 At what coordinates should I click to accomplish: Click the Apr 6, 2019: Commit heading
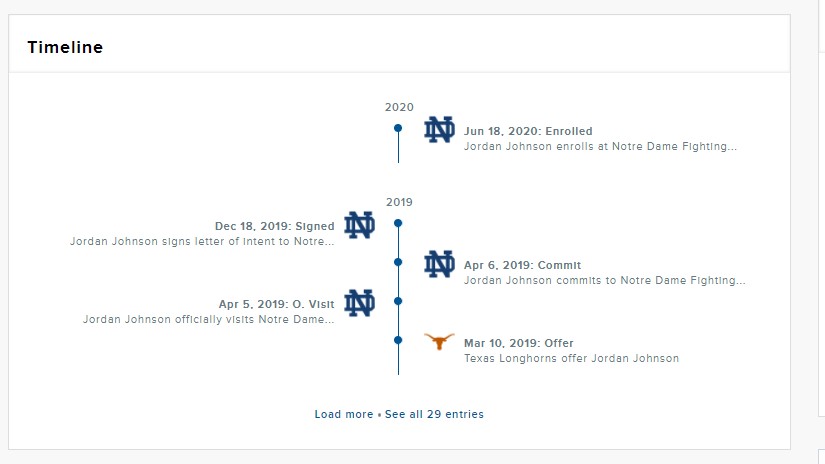point(522,266)
